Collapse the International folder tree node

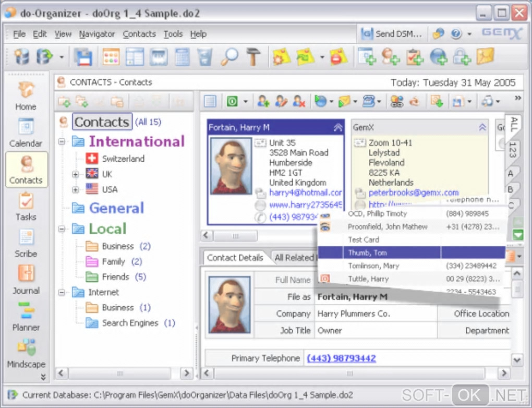[62, 141]
